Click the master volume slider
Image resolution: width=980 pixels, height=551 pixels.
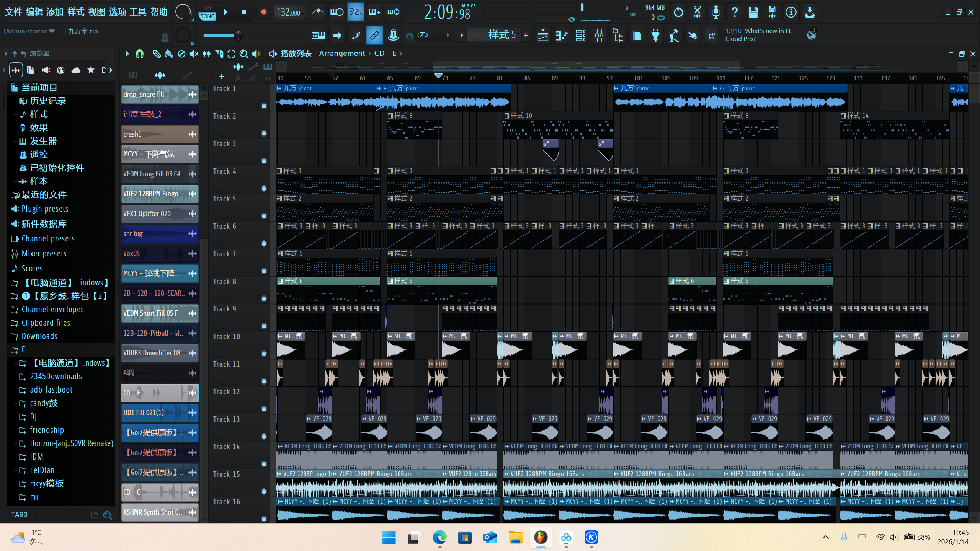tap(238, 36)
